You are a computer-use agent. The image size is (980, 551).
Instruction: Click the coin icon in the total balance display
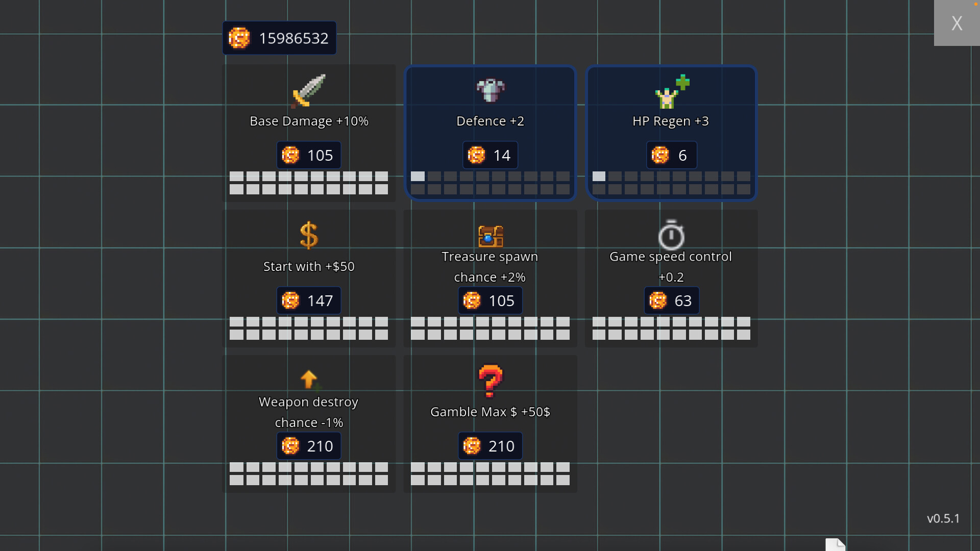pos(239,38)
